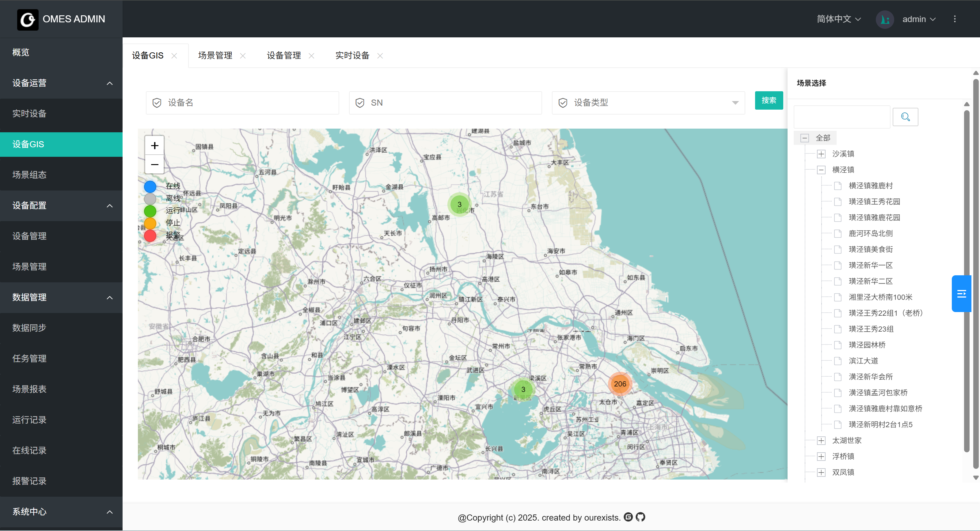Open the 简体中文 language selector

838,19
